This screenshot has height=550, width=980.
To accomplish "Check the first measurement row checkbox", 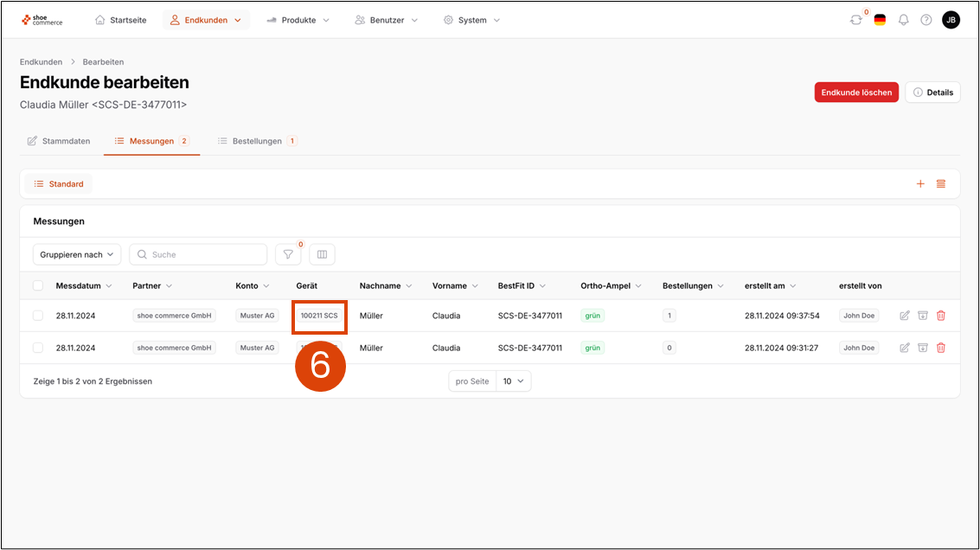I will pos(38,316).
